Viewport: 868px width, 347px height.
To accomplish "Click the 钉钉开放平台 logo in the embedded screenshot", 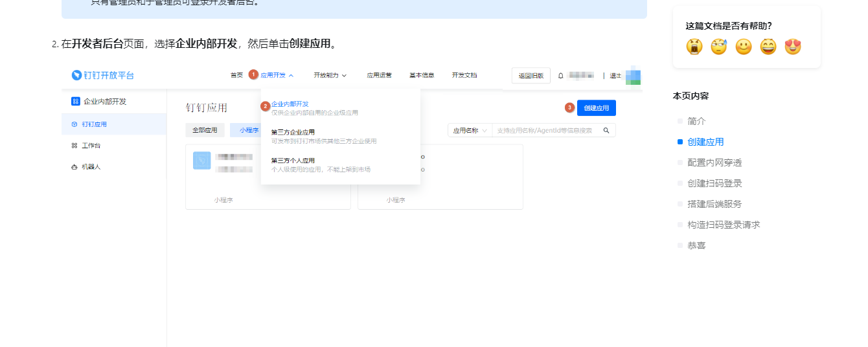I will pos(103,75).
